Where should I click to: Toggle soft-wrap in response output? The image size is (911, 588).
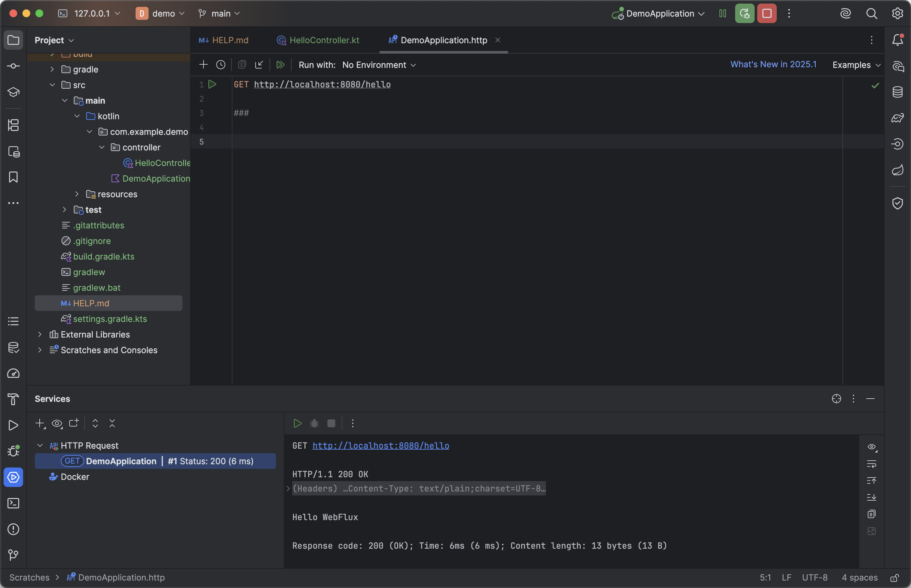click(x=871, y=464)
